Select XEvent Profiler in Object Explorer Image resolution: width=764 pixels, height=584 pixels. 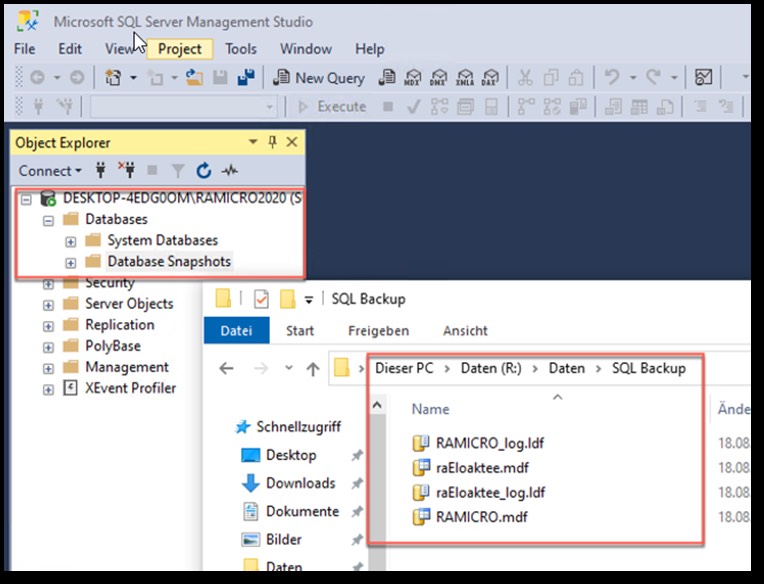[130, 388]
